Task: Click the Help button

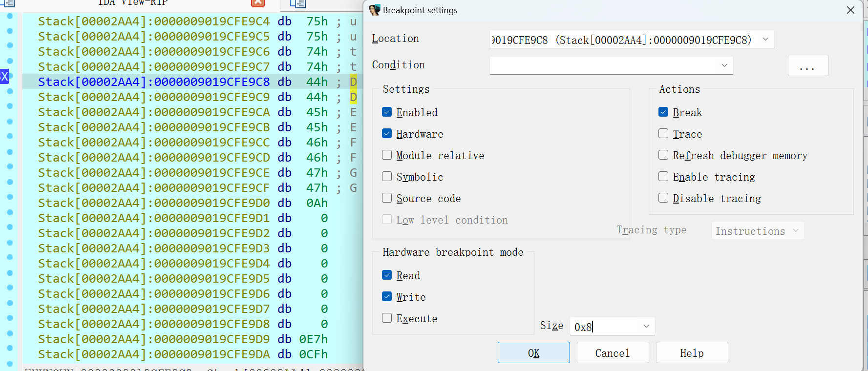Action: point(692,353)
